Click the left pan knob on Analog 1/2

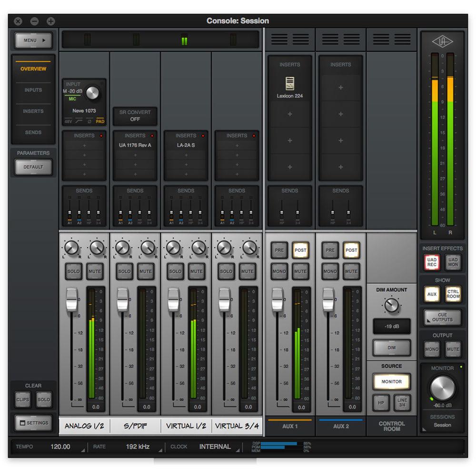72,247
